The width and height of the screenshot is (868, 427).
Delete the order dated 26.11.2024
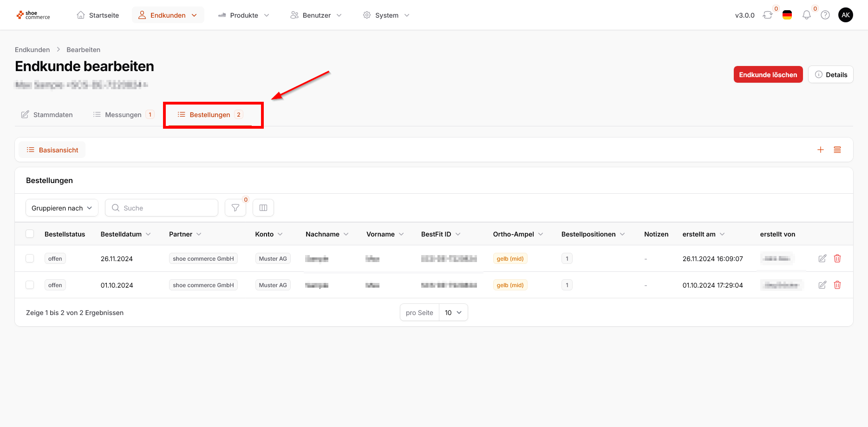click(x=837, y=258)
